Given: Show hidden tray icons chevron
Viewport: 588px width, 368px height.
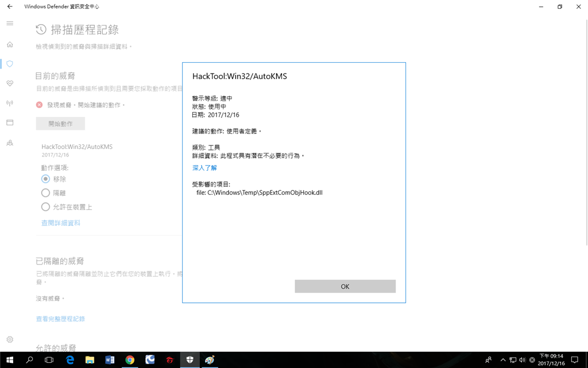Looking at the screenshot, I should click(503, 360).
